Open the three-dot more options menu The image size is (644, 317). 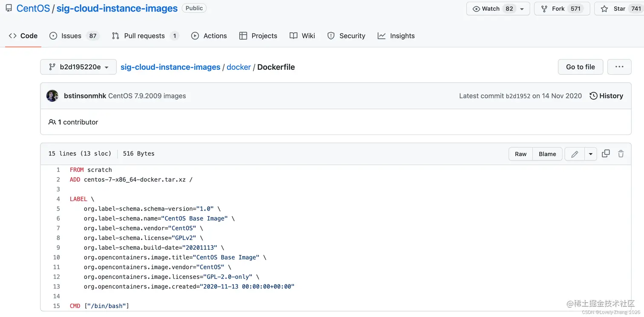[x=619, y=67]
